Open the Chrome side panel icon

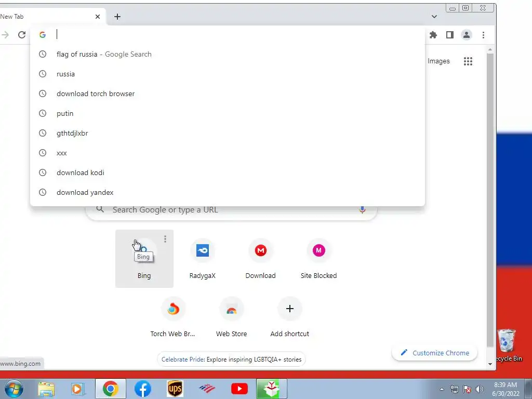[449, 35]
